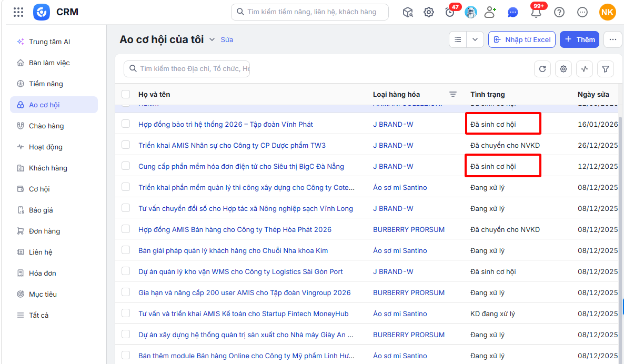Click the Họ và tên column header
This screenshot has width=624, height=364.
[x=154, y=94]
